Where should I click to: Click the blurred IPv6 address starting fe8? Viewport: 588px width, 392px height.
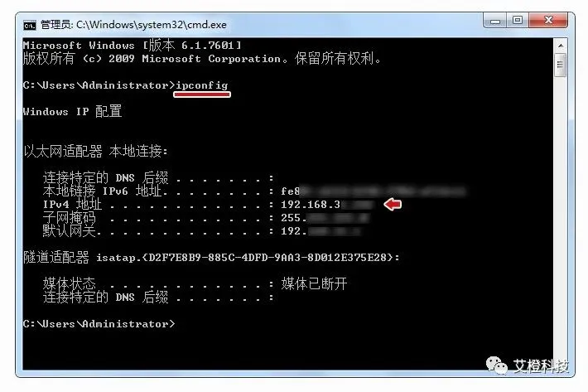374,191
